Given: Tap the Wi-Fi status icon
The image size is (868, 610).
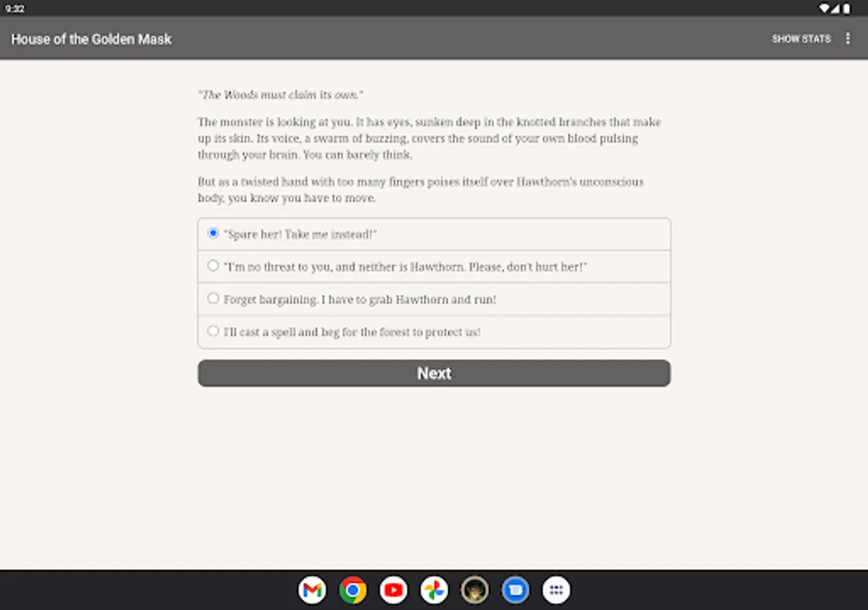Looking at the screenshot, I should (x=823, y=8).
